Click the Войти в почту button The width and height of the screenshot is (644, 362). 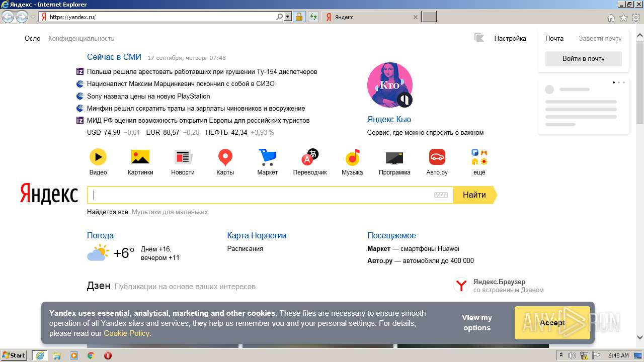[x=584, y=59]
